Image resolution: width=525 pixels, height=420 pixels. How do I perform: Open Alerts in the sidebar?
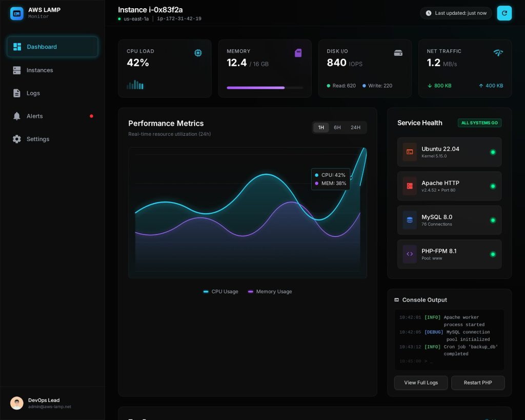click(35, 116)
